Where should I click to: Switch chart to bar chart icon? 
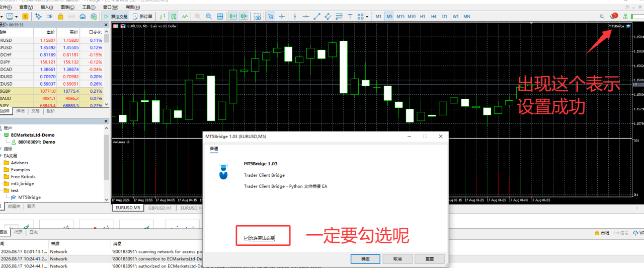click(162, 17)
